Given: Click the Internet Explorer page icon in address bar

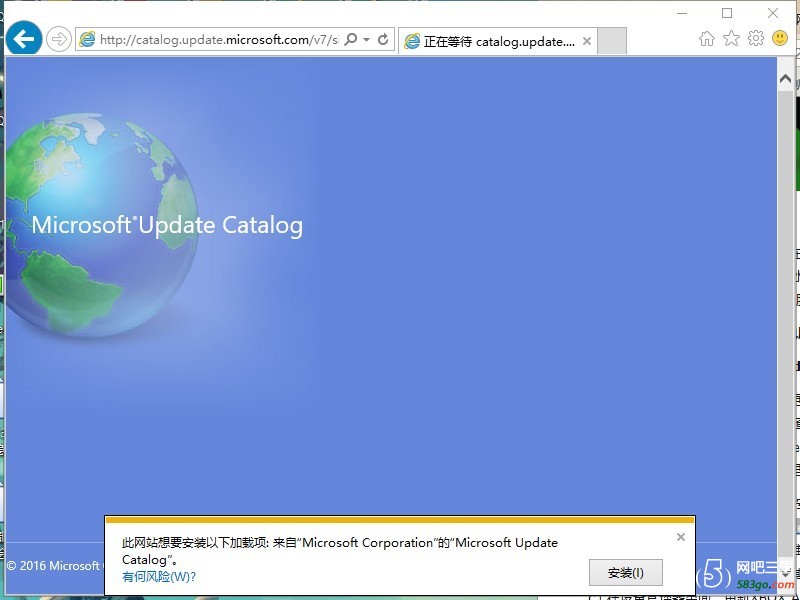Looking at the screenshot, I should 87,40.
